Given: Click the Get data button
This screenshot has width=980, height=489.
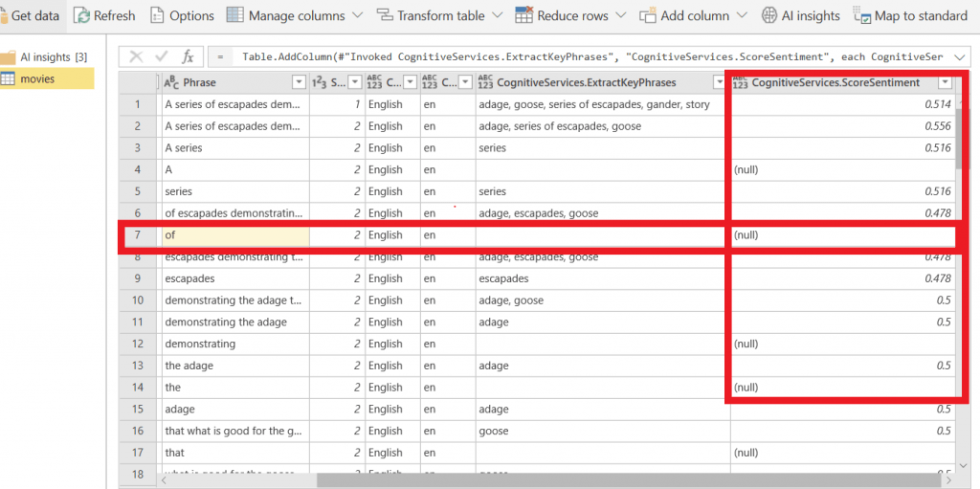Looking at the screenshot, I should [x=32, y=15].
